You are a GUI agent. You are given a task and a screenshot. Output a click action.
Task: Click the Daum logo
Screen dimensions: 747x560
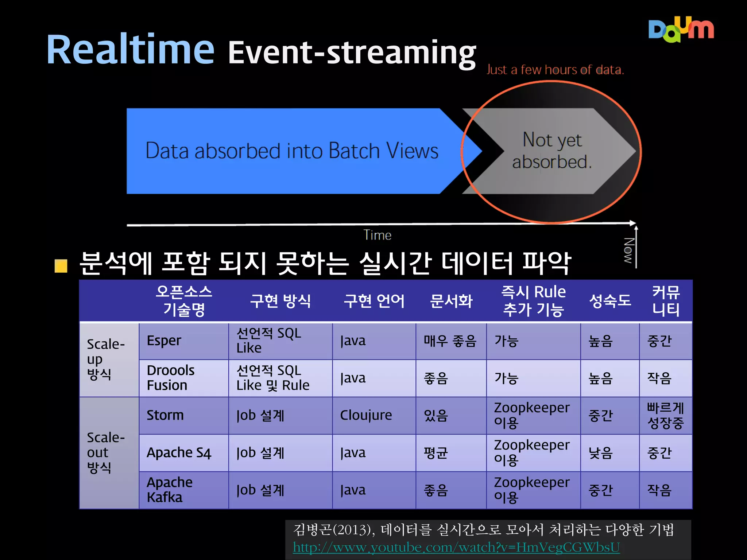pyautogui.click(x=681, y=30)
